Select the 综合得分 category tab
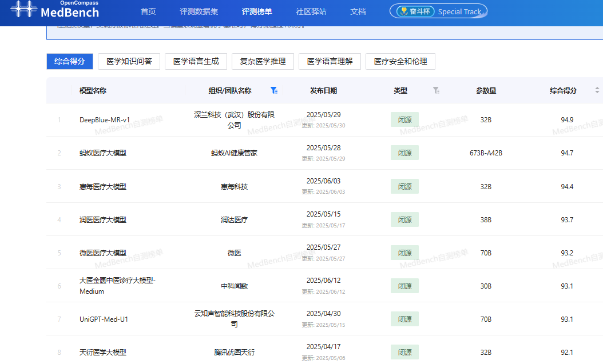Viewport: 603px width, 364px height. point(69,61)
